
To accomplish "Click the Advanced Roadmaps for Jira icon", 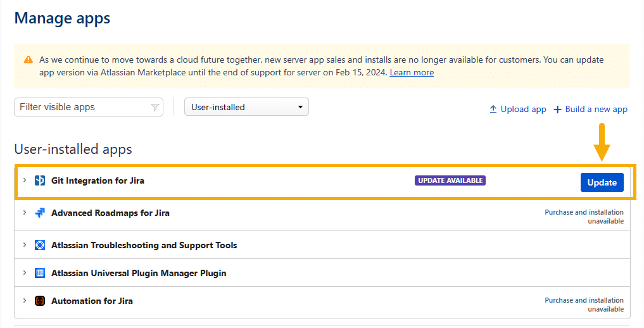I will click(x=40, y=213).
